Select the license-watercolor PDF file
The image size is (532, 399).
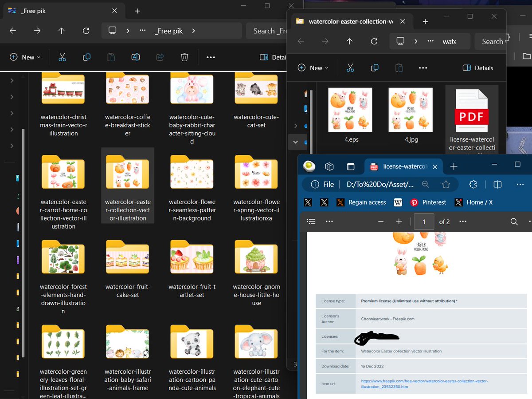tap(472, 120)
